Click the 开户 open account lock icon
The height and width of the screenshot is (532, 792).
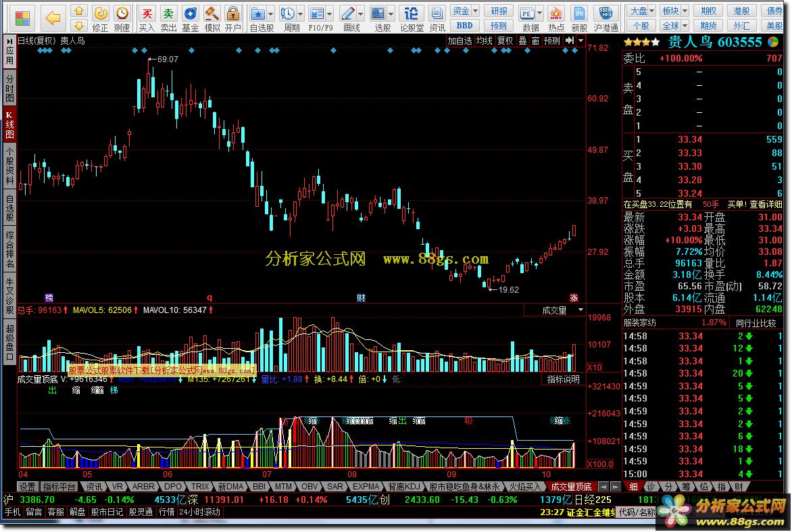click(233, 14)
